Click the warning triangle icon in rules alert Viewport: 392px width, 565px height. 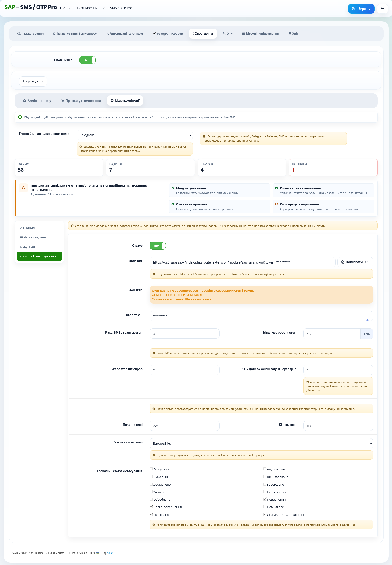[23, 188]
